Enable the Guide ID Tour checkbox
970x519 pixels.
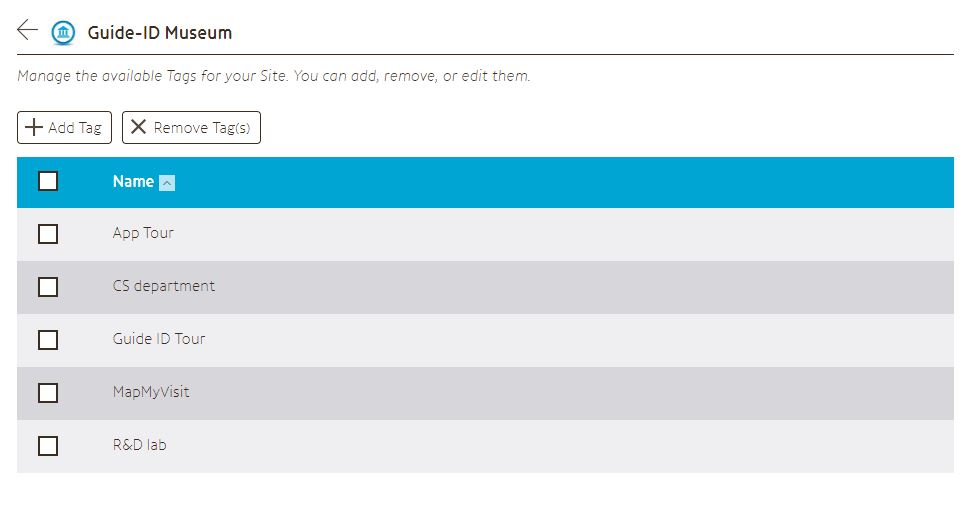click(x=48, y=340)
